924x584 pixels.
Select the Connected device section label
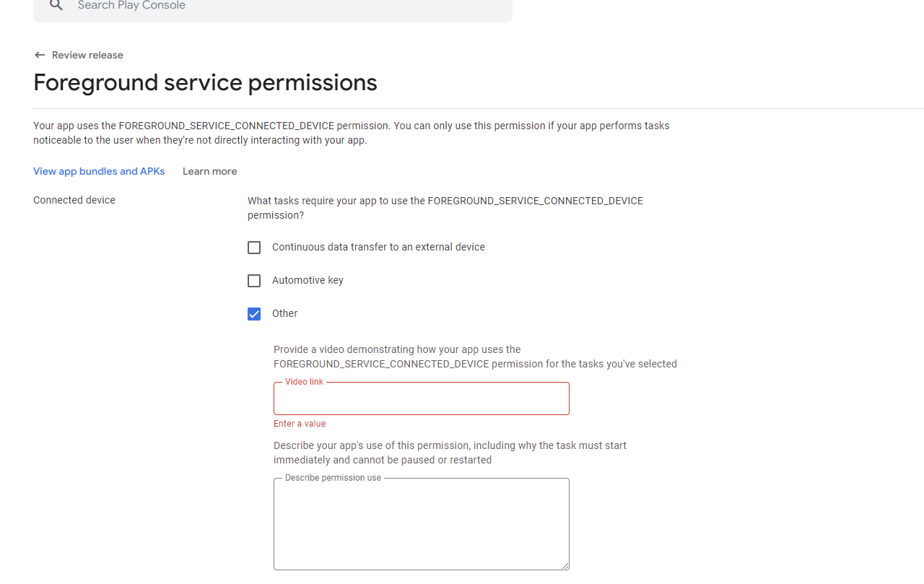(74, 200)
